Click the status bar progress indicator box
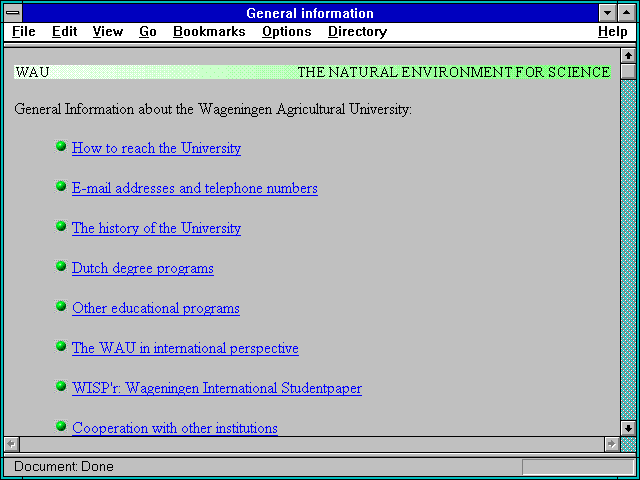640x480 pixels. (x=578, y=467)
